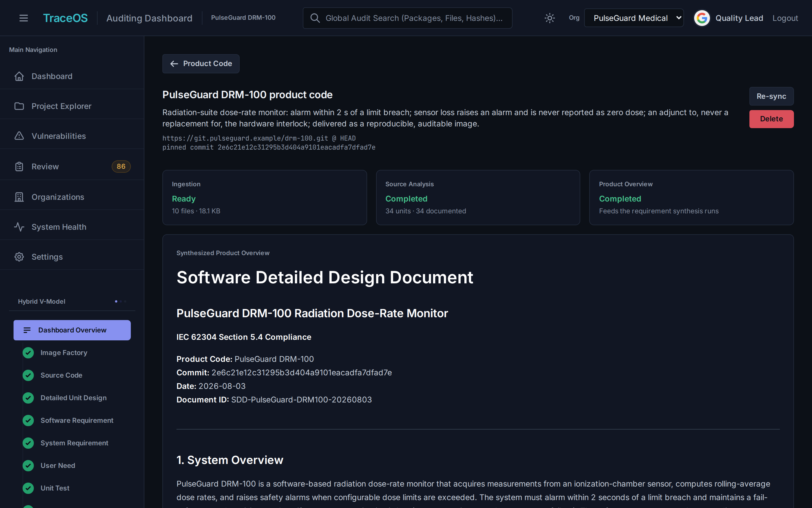Click the Organizations building icon
Image resolution: width=812 pixels, height=508 pixels.
click(x=19, y=197)
